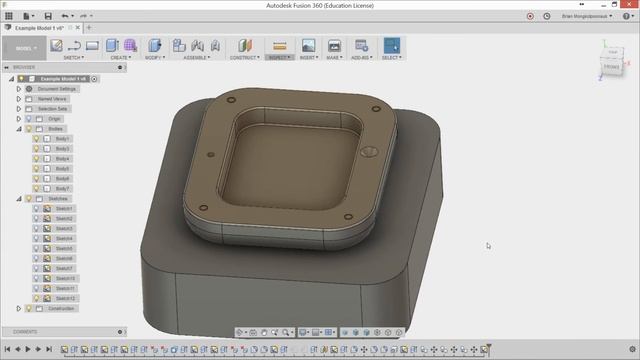The image size is (640, 360).
Task: Open the MODEL workspace dropdown
Action: 24,48
